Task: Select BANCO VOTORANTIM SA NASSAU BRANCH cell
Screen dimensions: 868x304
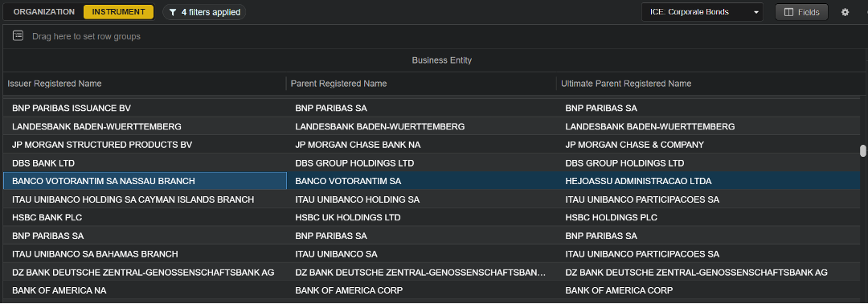Action: pos(145,181)
